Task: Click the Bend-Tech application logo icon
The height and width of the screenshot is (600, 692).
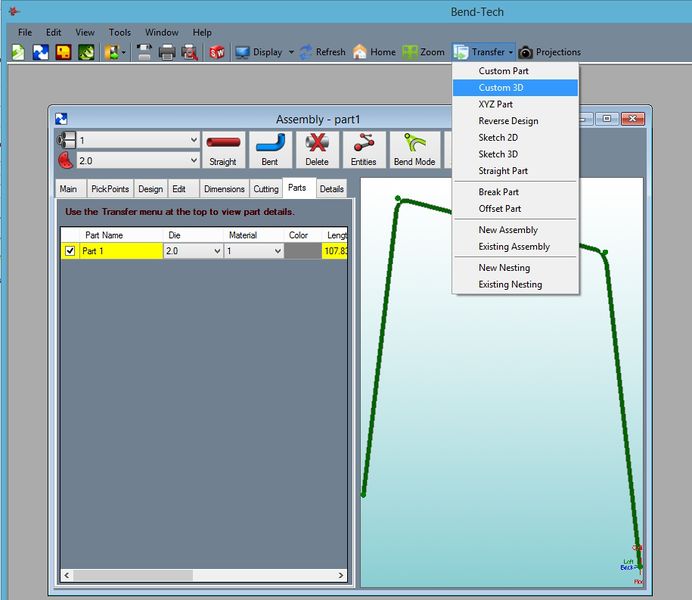Action: (x=14, y=11)
